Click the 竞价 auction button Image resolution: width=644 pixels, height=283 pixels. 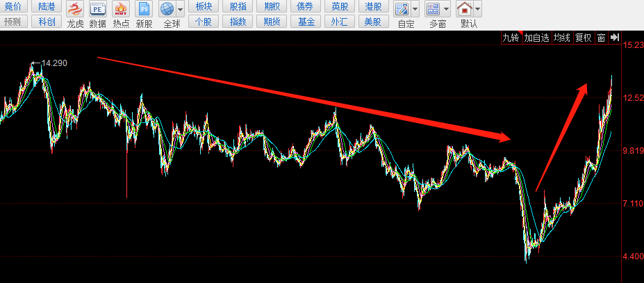[x=13, y=6]
